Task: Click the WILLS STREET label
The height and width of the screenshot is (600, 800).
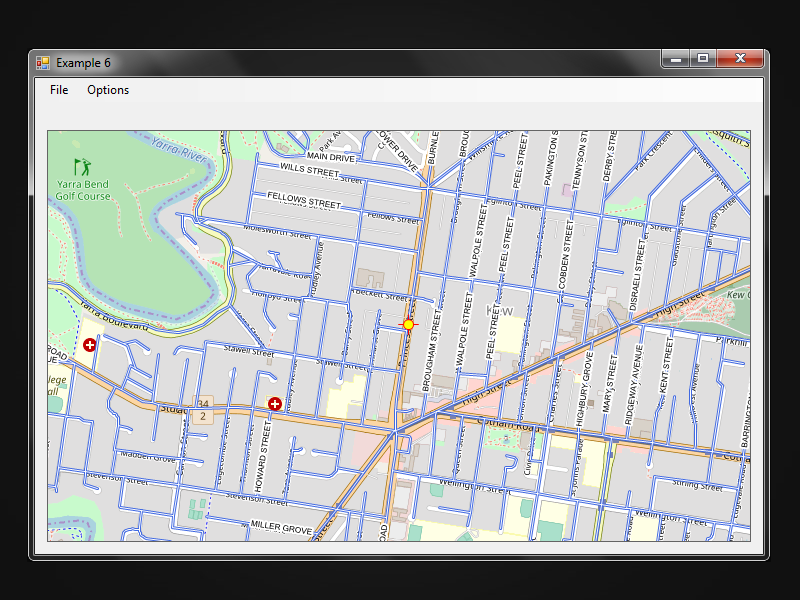Action: (x=310, y=169)
